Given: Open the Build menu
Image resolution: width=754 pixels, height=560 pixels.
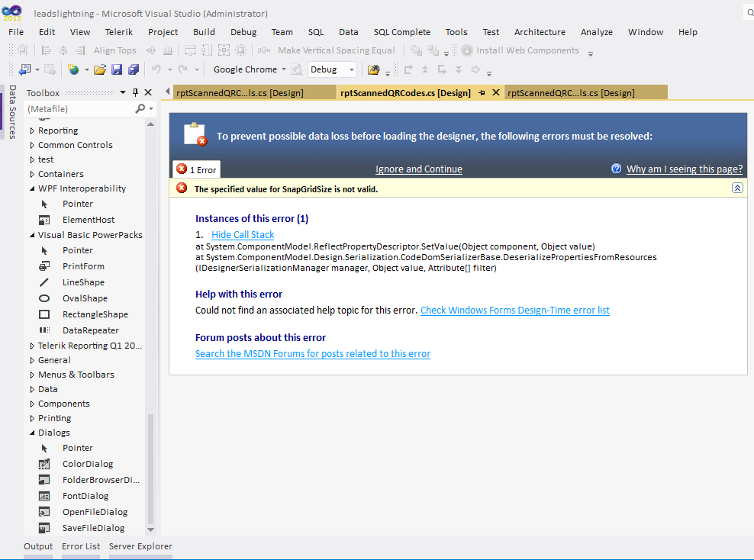Looking at the screenshot, I should (x=204, y=32).
